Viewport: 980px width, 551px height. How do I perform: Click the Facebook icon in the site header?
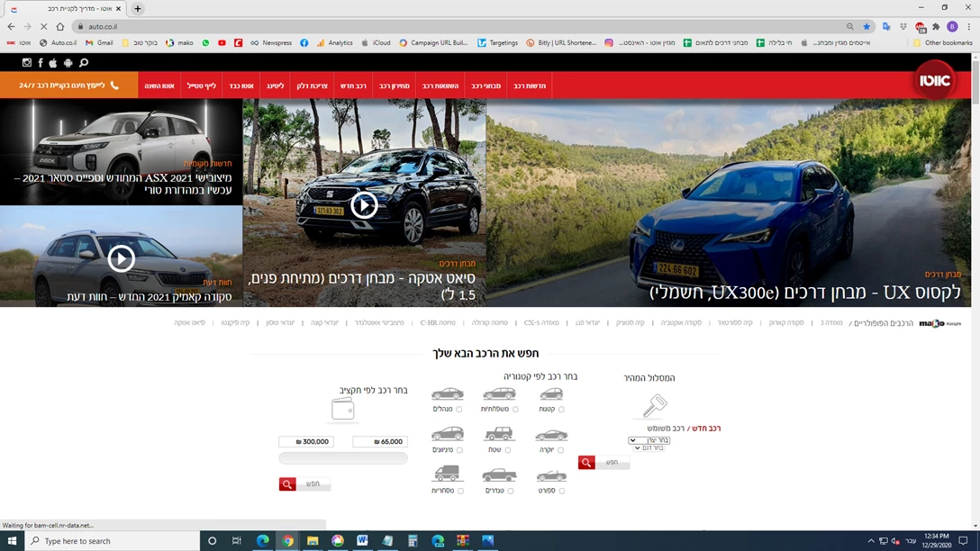(x=41, y=63)
